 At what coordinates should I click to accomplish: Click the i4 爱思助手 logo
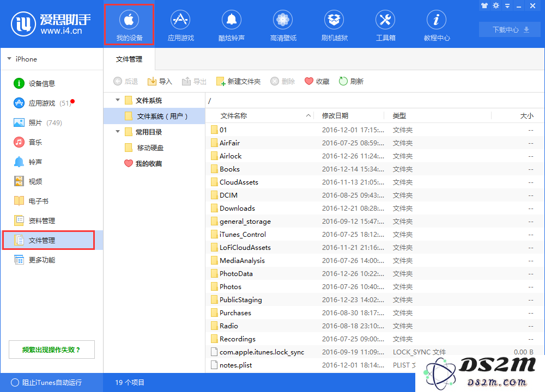51,23
